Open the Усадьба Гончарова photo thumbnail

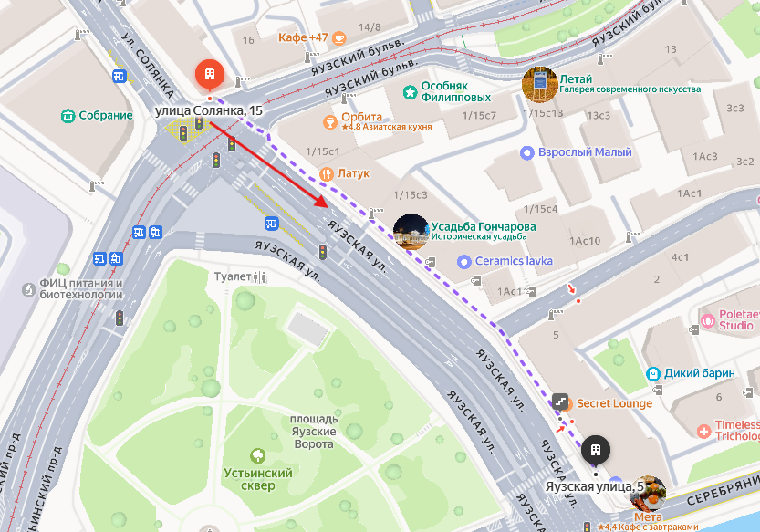(411, 232)
